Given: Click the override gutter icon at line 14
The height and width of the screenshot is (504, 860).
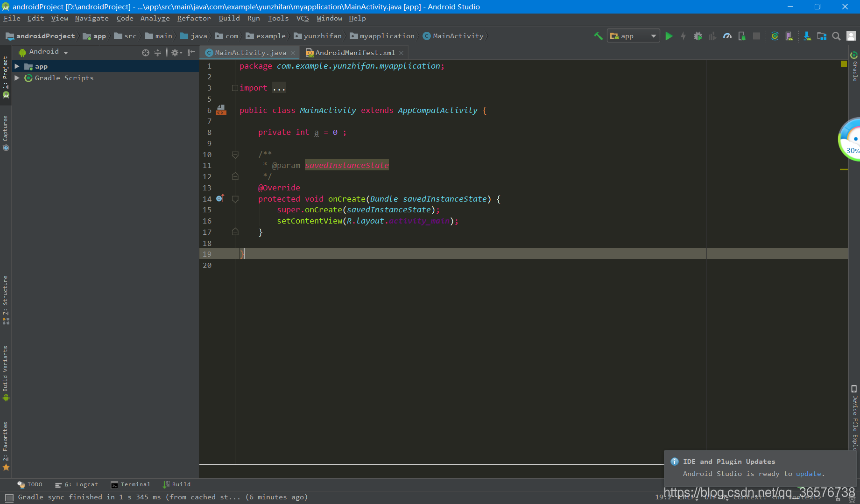Looking at the screenshot, I should [x=220, y=198].
